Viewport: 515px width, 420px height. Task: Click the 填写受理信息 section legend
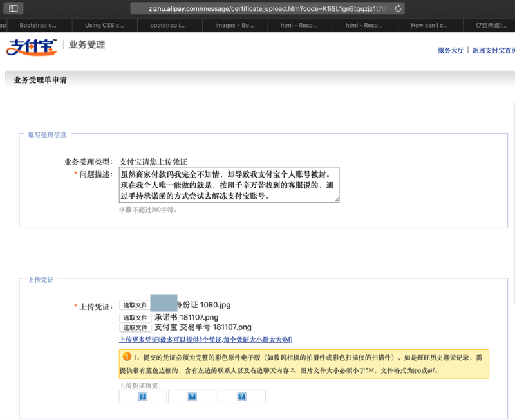click(x=47, y=135)
